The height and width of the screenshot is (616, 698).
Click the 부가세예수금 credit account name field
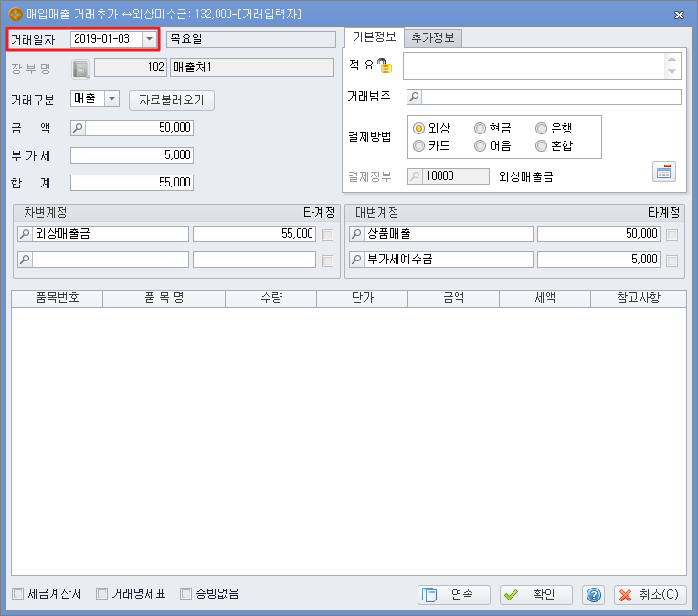pos(449,260)
